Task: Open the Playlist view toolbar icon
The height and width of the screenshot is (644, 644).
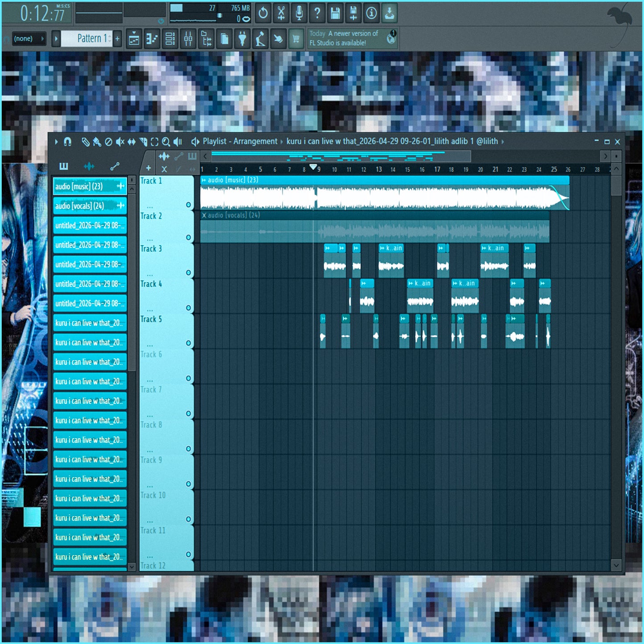Action: [x=134, y=39]
